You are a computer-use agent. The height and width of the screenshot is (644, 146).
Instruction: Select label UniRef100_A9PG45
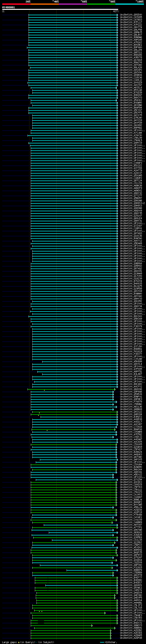[x=131, y=40]
